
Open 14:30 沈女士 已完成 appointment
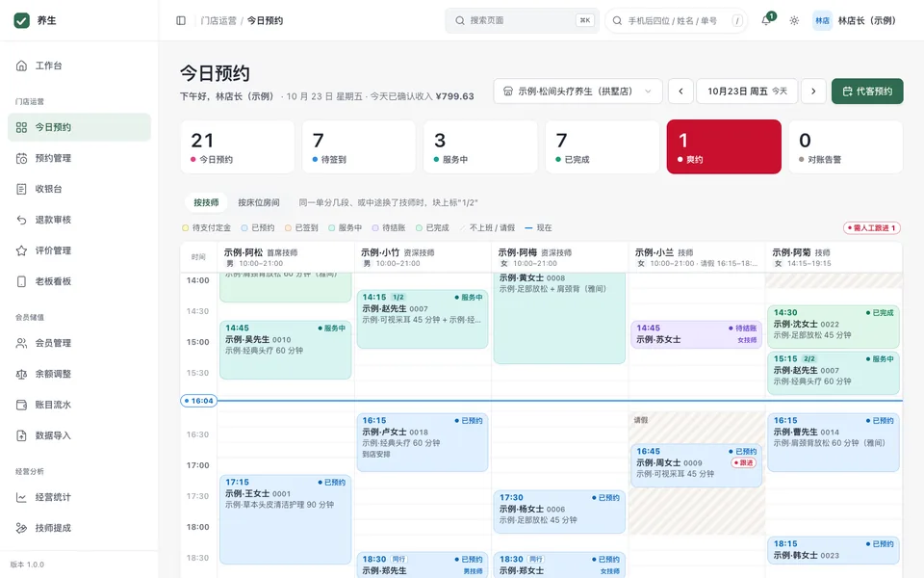point(834,327)
